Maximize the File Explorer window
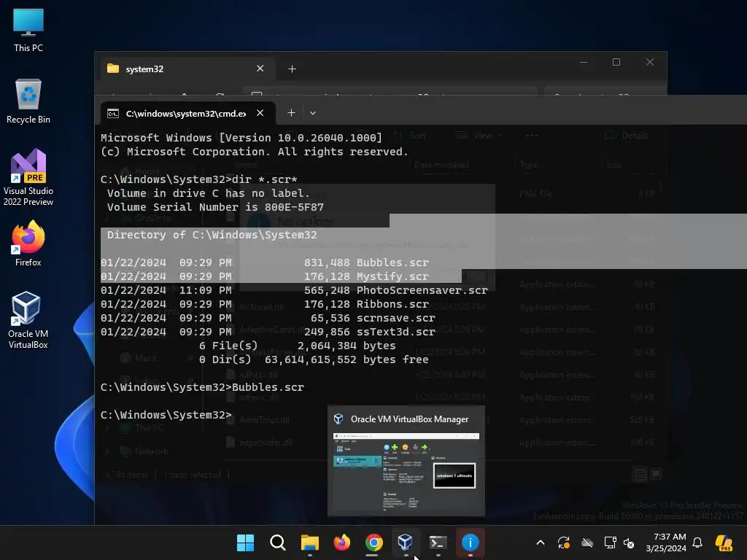 click(616, 63)
